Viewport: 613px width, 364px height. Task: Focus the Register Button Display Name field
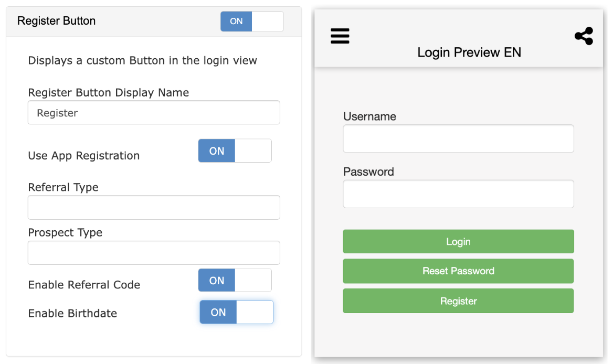coord(154,113)
